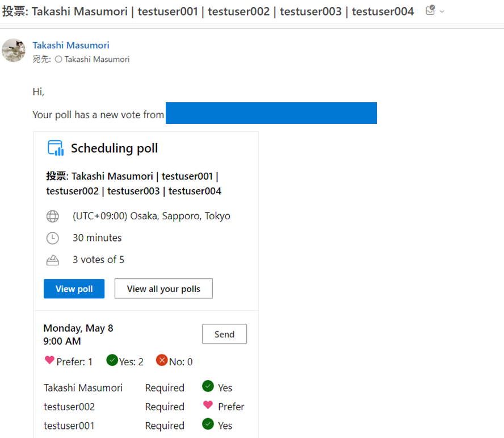Click the bold poll title inside the card
Screen dimensions: 504x438
tap(134, 183)
